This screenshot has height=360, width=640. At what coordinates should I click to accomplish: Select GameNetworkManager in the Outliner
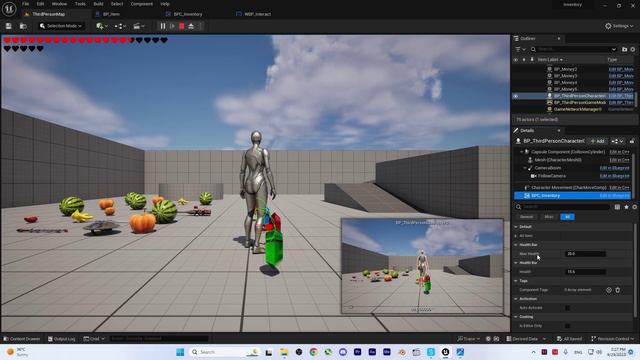[578, 109]
